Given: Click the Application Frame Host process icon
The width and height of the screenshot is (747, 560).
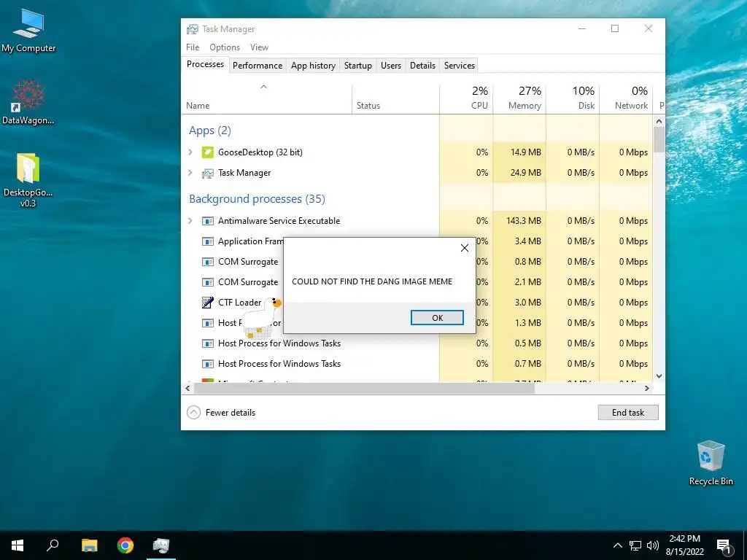Looking at the screenshot, I should pos(208,241).
